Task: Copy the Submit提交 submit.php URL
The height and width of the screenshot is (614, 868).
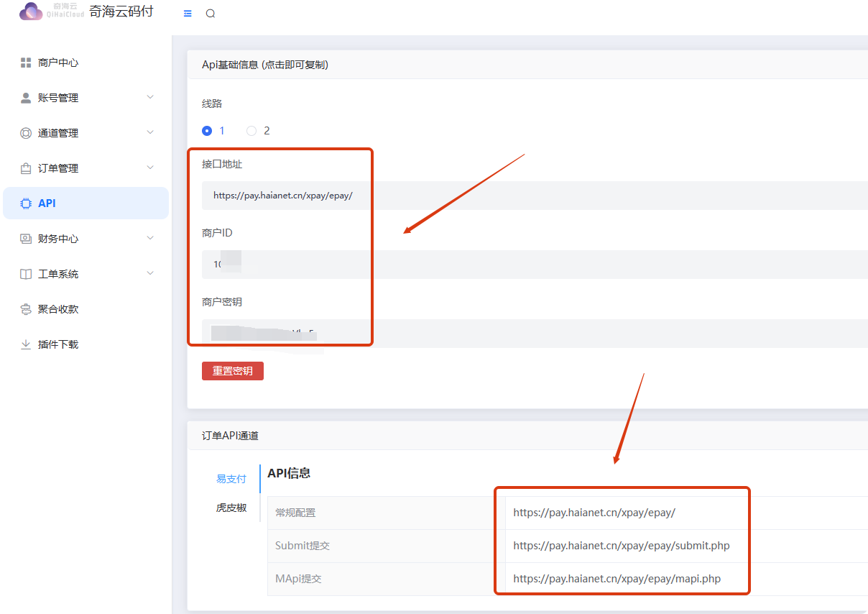Action: (x=621, y=546)
